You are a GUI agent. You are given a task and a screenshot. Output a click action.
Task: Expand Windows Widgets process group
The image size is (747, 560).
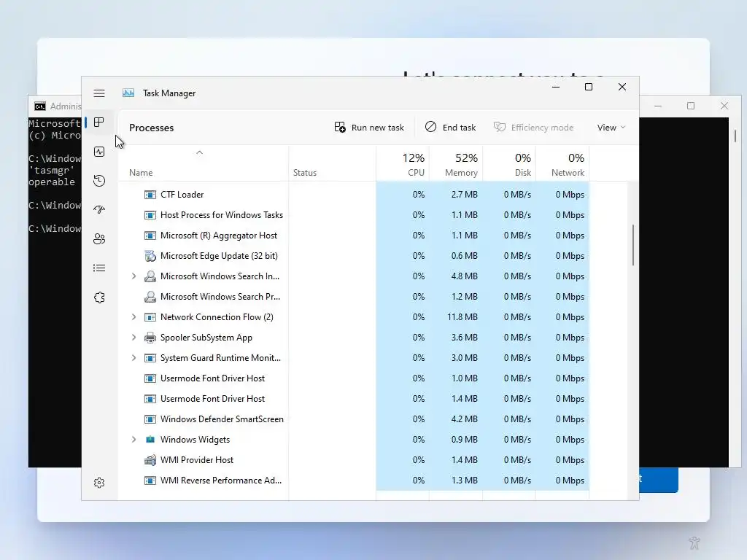tap(134, 440)
